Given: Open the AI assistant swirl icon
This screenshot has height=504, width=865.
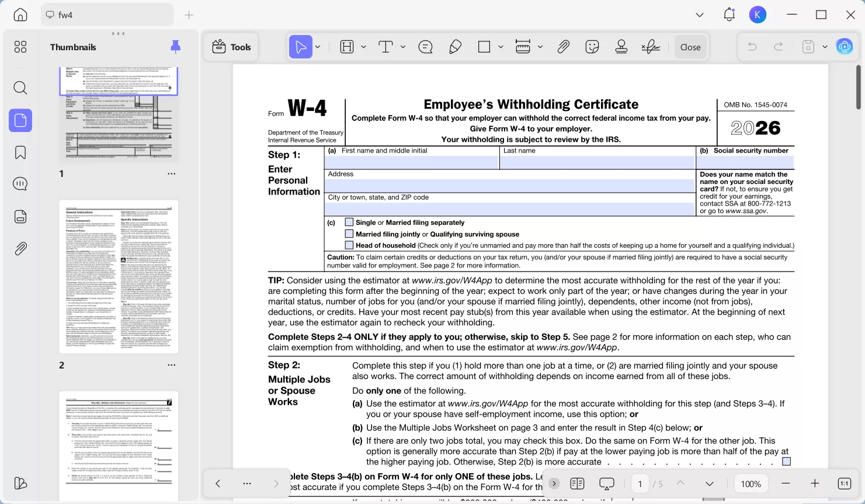Looking at the screenshot, I should [845, 47].
